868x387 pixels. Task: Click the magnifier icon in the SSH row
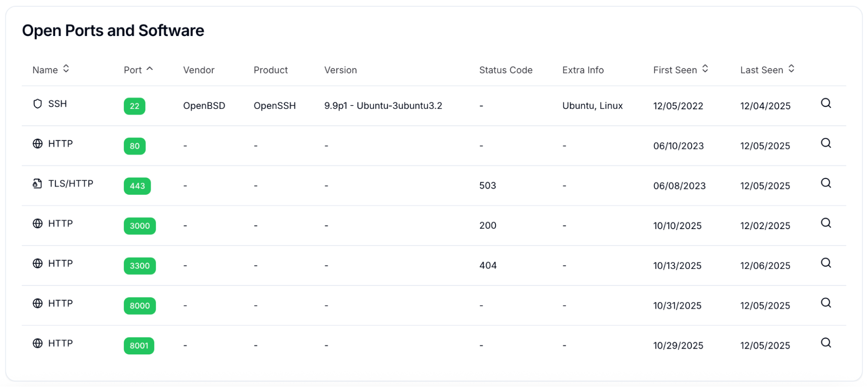(x=825, y=103)
